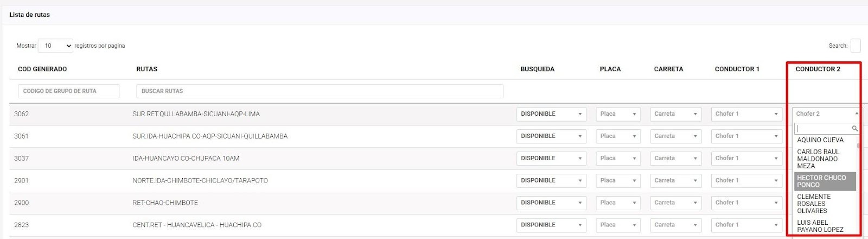Open Placa dropdown for route 3061
Image resolution: width=868 pixels, height=239 pixels.
(x=618, y=136)
